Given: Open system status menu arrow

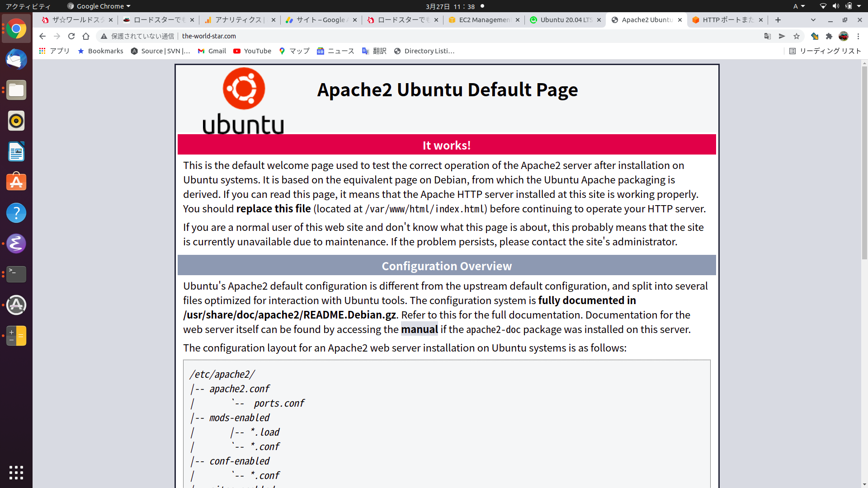Looking at the screenshot, I should coord(859,6).
